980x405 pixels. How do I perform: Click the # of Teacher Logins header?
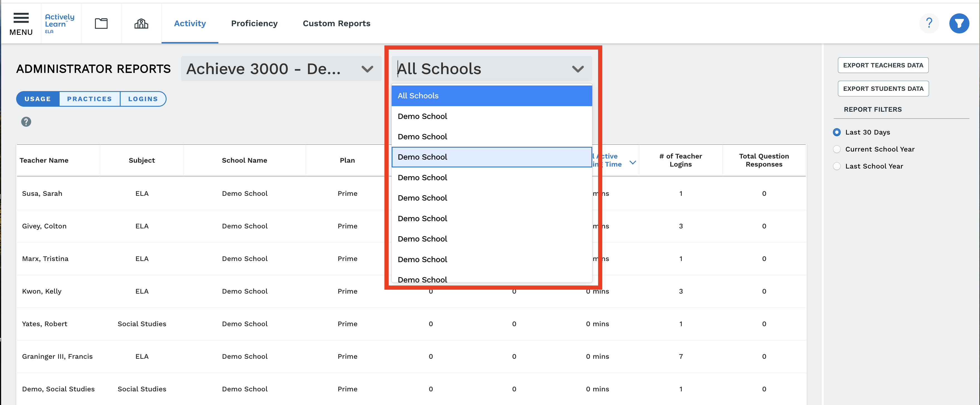(681, 160)
